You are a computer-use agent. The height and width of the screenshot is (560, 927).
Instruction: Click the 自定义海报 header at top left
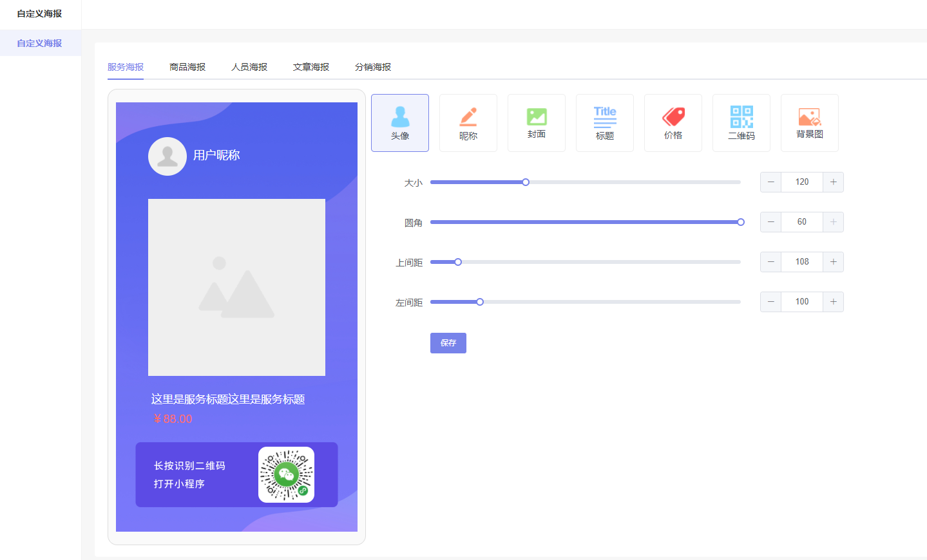pos(39,14)
